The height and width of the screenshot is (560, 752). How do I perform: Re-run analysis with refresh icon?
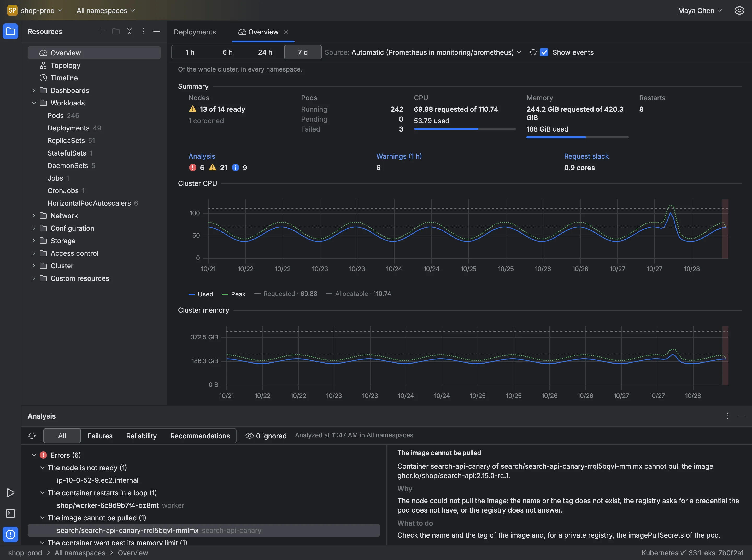click(x=32, y=436)
